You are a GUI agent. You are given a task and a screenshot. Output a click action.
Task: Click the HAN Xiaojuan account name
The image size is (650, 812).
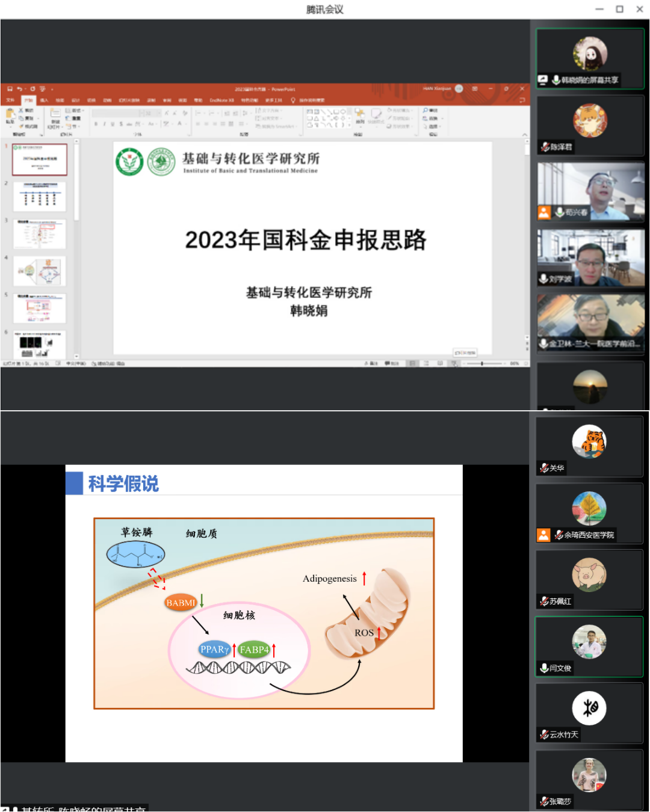pyautogui.click(x=436, y=88)
